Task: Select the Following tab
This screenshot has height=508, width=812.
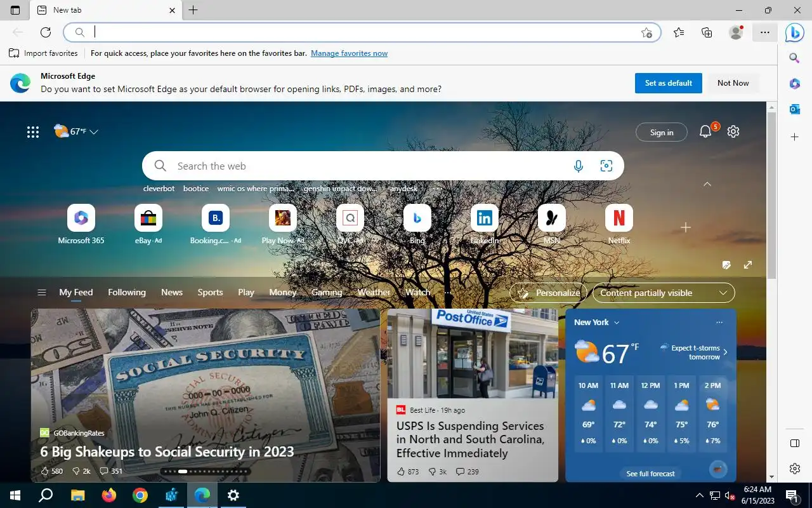Action: (x=127, y=292)
